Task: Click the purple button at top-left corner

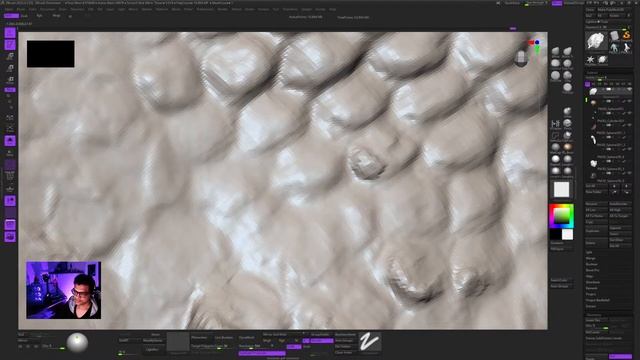Action: pos(11,16)
